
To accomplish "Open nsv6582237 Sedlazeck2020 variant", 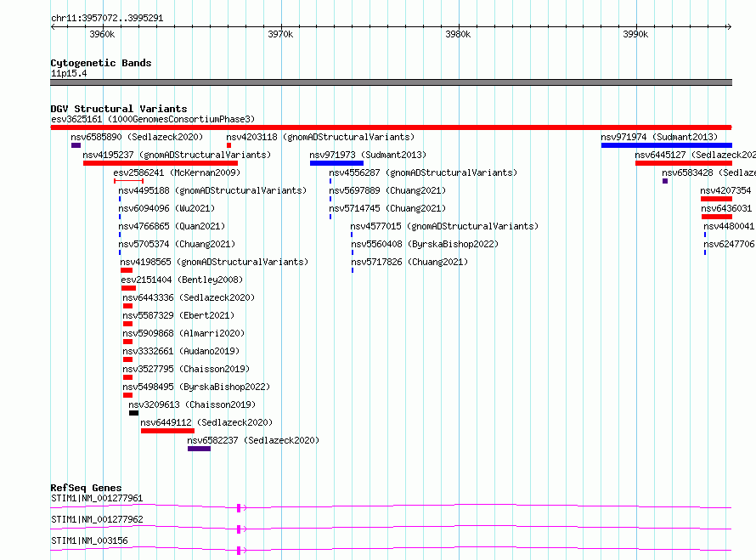I will click(253, 440).
